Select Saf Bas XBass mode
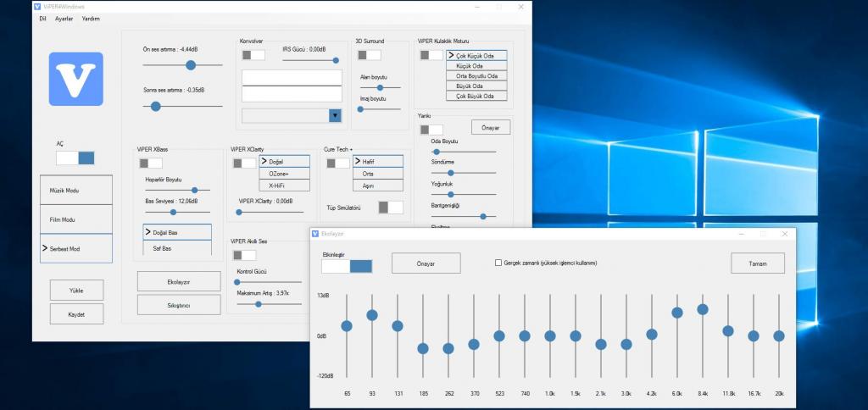Image resolution: width=868 pixels, height=410 pixels. click(x=177, y=248)
